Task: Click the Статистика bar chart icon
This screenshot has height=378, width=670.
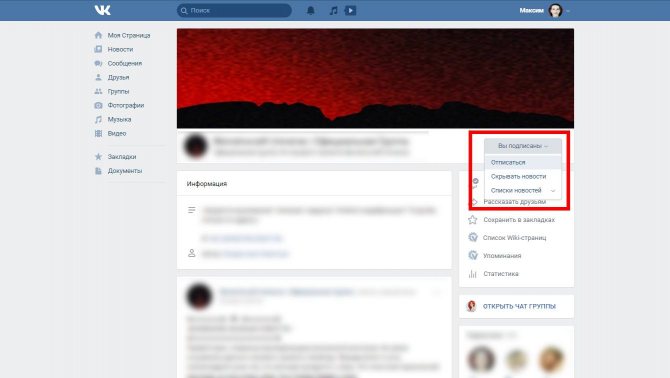Action: point(473,274)
